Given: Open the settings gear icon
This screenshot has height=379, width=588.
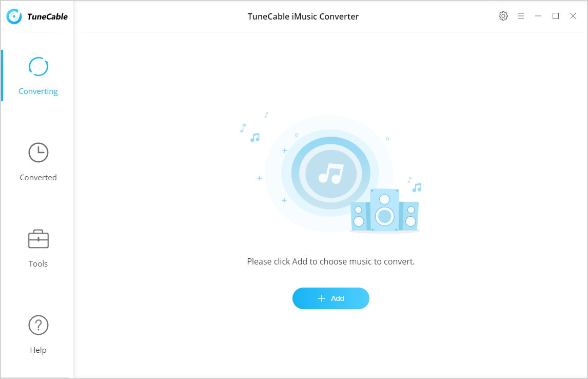Looking at the screenshot, I should click(503, 16).
